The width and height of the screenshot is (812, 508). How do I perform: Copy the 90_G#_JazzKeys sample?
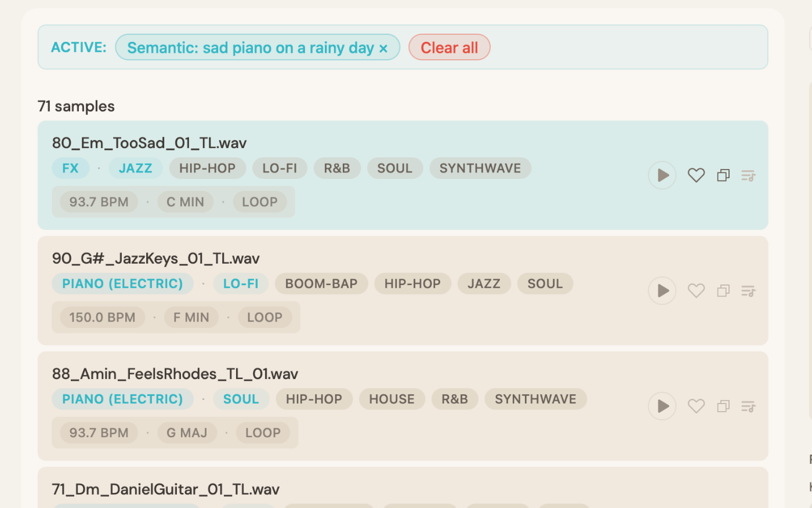click(723, 290)
